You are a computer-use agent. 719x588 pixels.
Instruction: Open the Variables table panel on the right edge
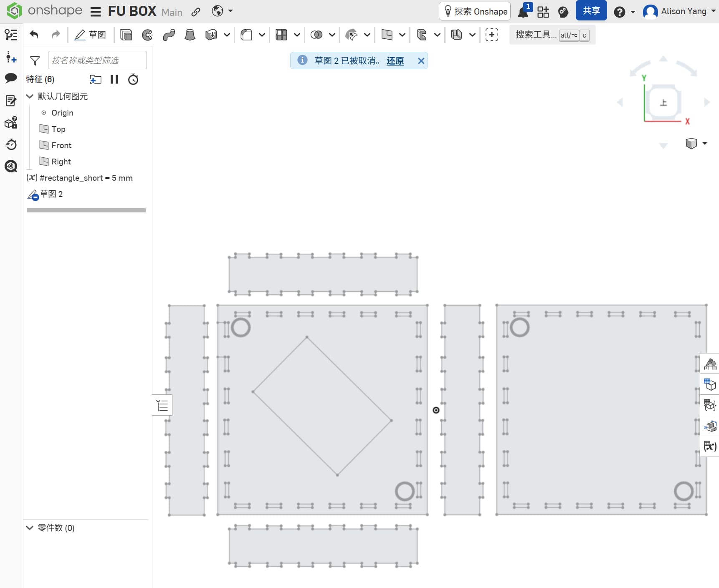711,446
